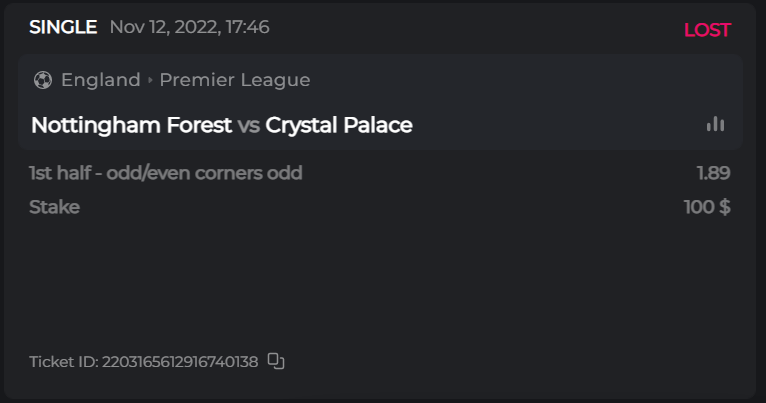Click the "Ticket ID:" label text
The height and width of the screenshot is (403, 766).
(64, 361)
